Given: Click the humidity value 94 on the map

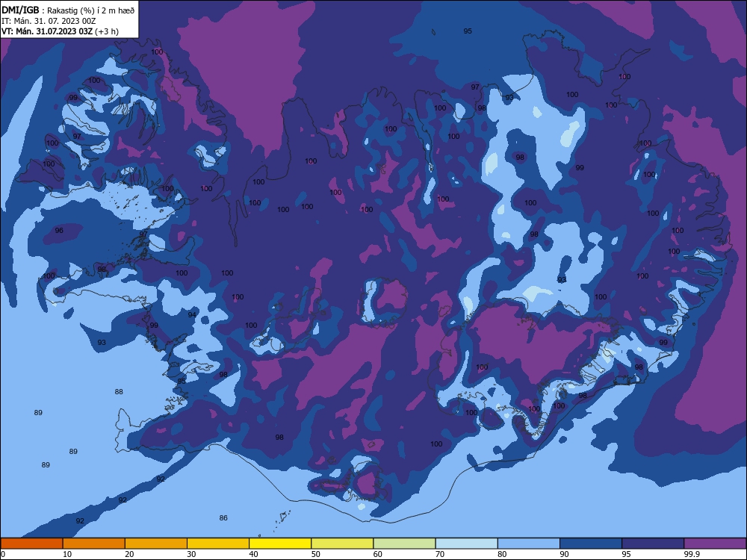Looking at the screenshot, I should click(192, 314).
